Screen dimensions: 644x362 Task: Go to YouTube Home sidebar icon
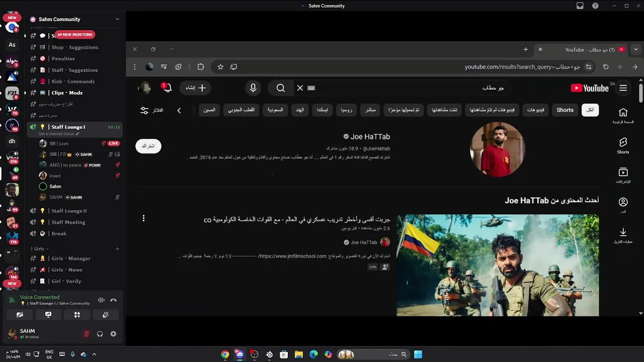point(623,116)
